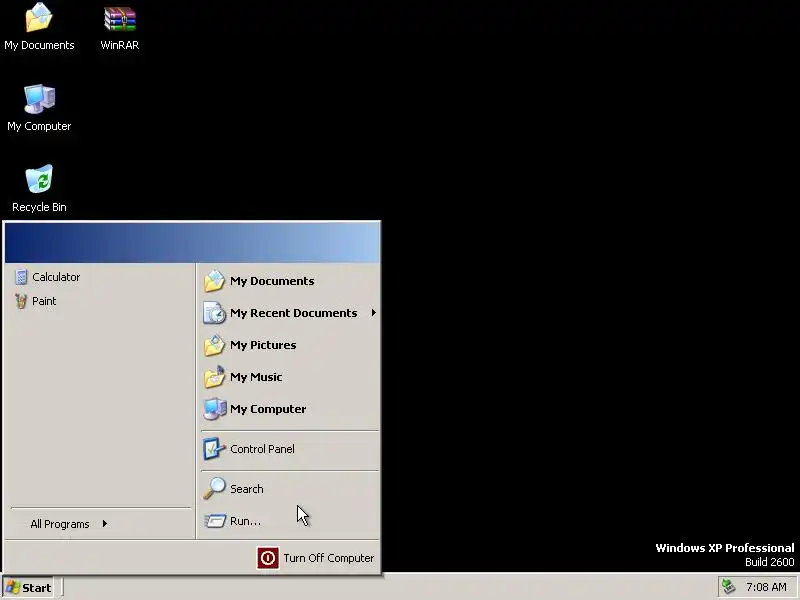Click the WinRAR desktop icon label
Screen dimensions: 800x600
point(120,45)
